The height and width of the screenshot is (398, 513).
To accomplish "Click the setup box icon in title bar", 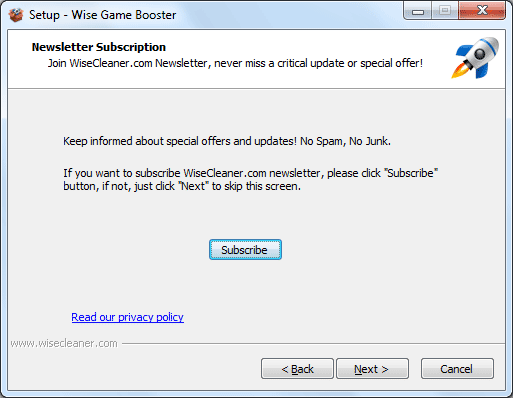I will [16, 15].
